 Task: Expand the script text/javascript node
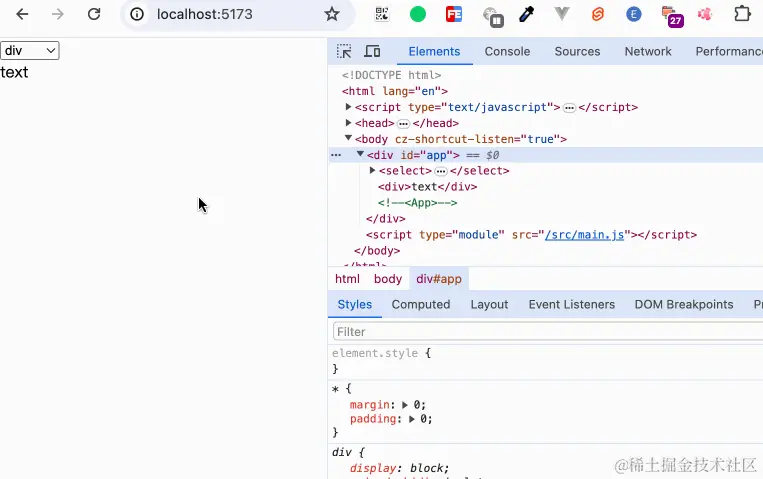pos(348,107)
